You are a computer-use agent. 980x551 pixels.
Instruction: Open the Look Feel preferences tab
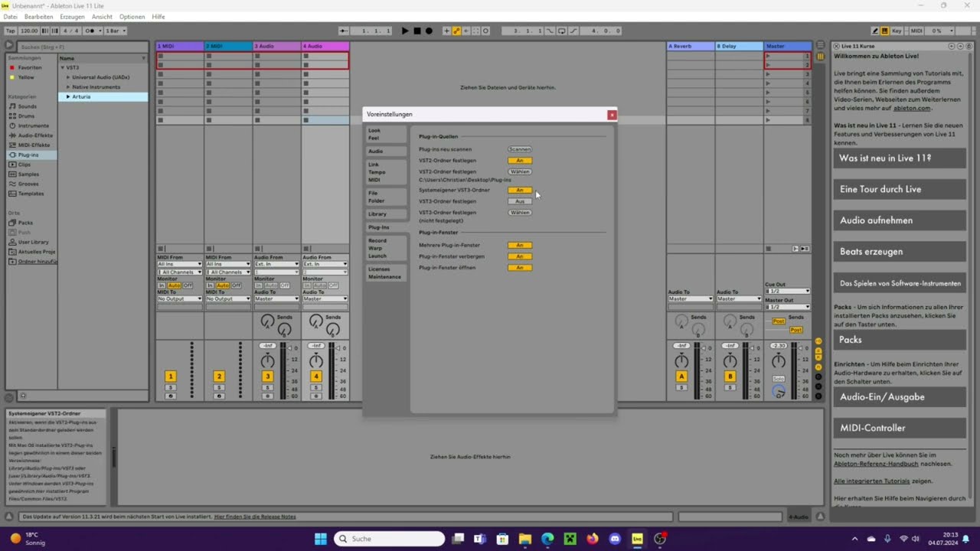click(385, 134)
